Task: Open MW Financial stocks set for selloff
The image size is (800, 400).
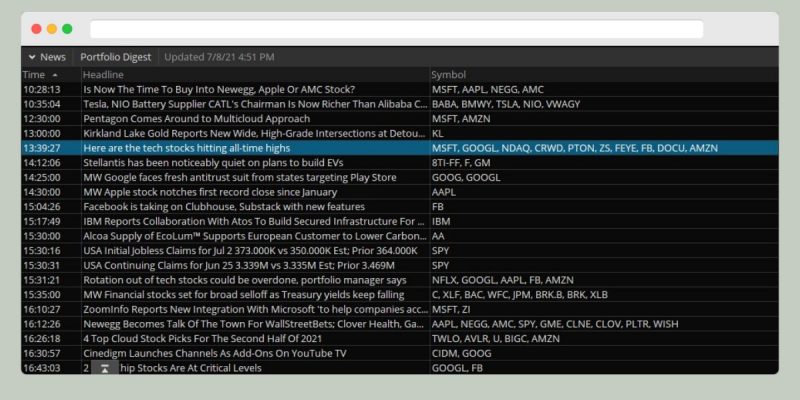Action: [244, 295]
